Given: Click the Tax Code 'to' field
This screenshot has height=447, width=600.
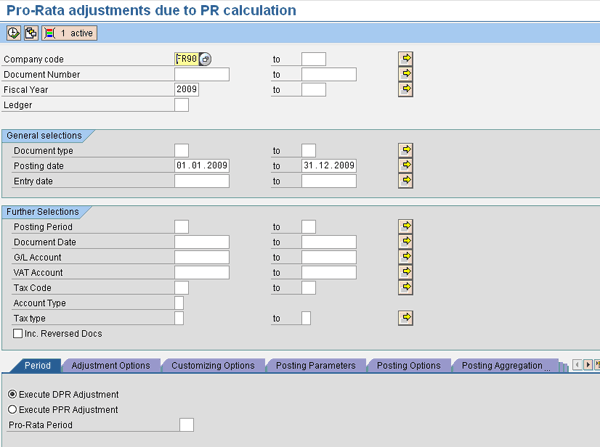Looking at the screenshot, I should point(308,288).
